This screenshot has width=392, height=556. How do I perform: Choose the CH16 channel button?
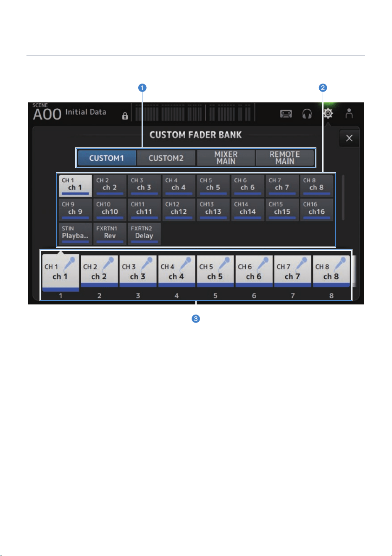[x=317, y=210]
